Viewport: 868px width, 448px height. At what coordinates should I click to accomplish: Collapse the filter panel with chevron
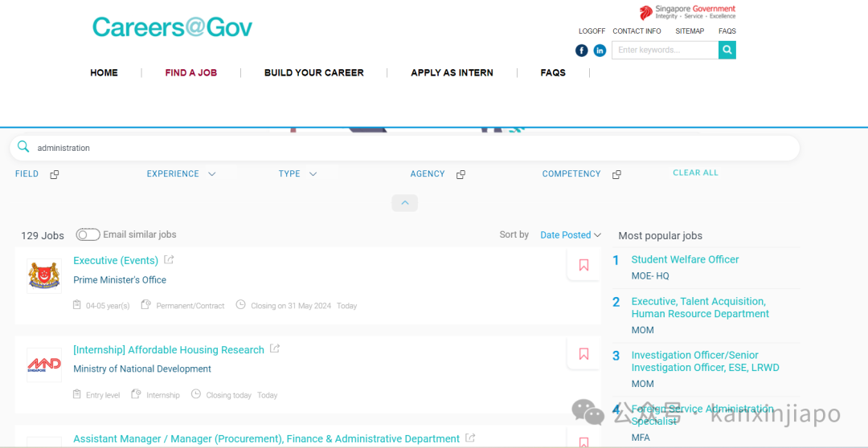point(404,203)
